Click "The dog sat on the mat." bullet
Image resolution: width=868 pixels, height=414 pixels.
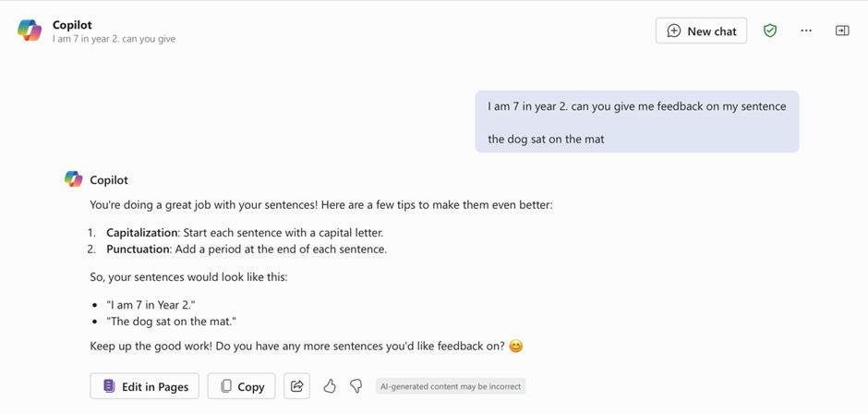[x=171, y=322]
